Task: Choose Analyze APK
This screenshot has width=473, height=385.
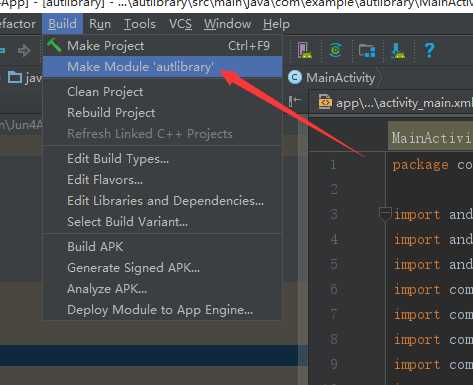Action: point(163,289)
